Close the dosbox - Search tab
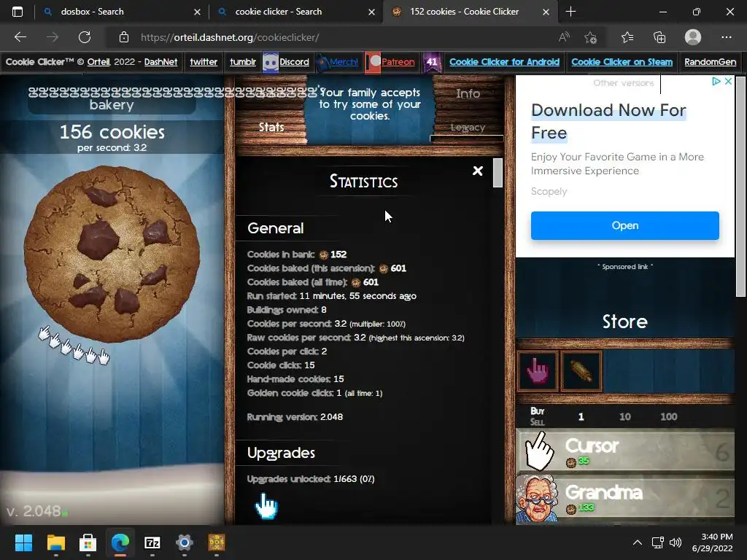Screen dimensions: 747x560 pyautogui.click(x=197, y=12)
